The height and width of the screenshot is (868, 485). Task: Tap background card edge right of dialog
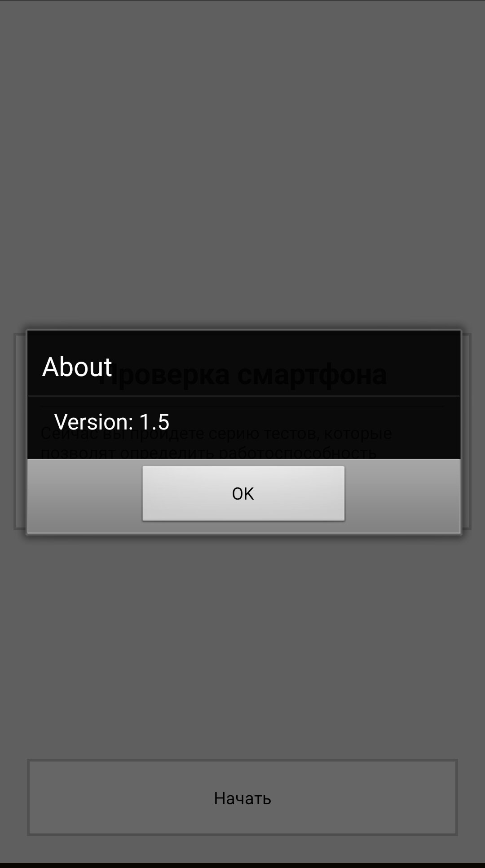click(467, 431)
